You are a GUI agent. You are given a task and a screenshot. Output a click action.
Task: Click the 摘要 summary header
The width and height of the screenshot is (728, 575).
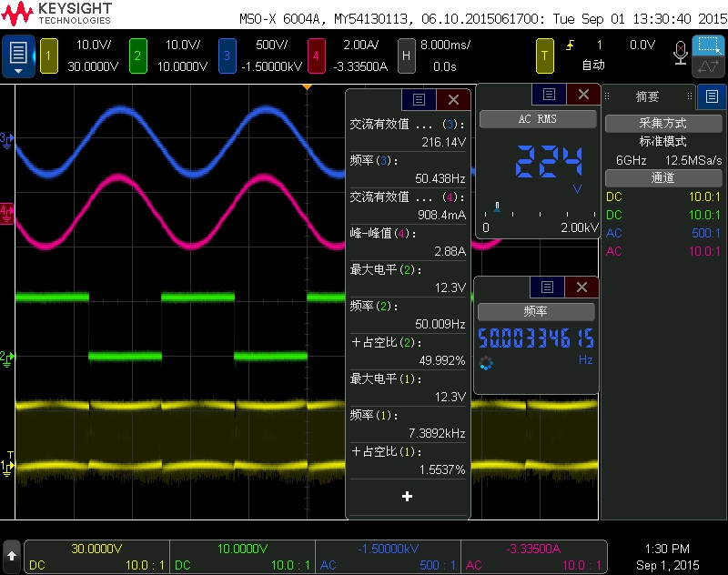[648, 96]
